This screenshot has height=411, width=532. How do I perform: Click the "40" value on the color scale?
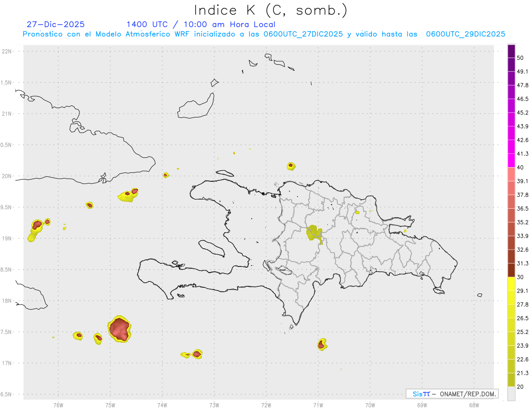click(520, 167)
